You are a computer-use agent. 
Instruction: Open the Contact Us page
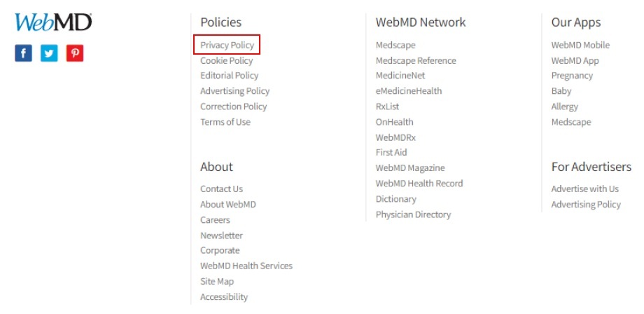point(221,189)
